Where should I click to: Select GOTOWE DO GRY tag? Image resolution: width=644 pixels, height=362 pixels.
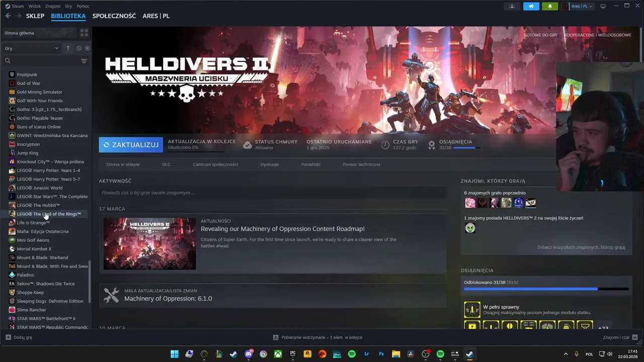click(x=540, y=35)
